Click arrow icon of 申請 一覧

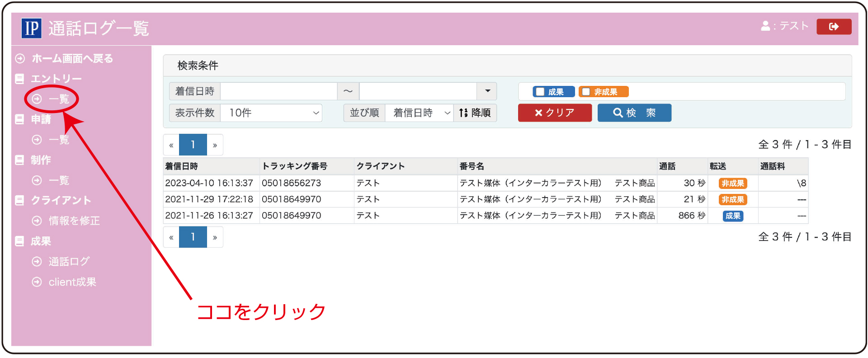[x=37, y=140]
